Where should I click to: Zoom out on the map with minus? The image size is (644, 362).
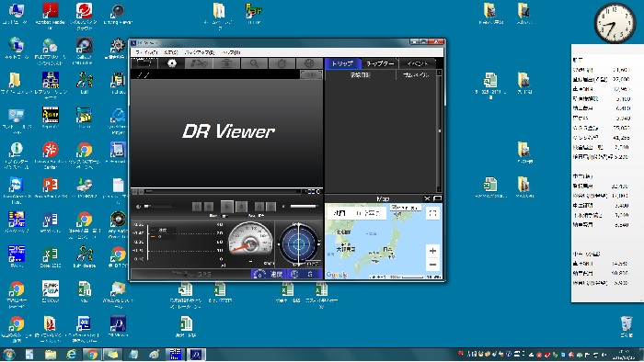(432, 265)
